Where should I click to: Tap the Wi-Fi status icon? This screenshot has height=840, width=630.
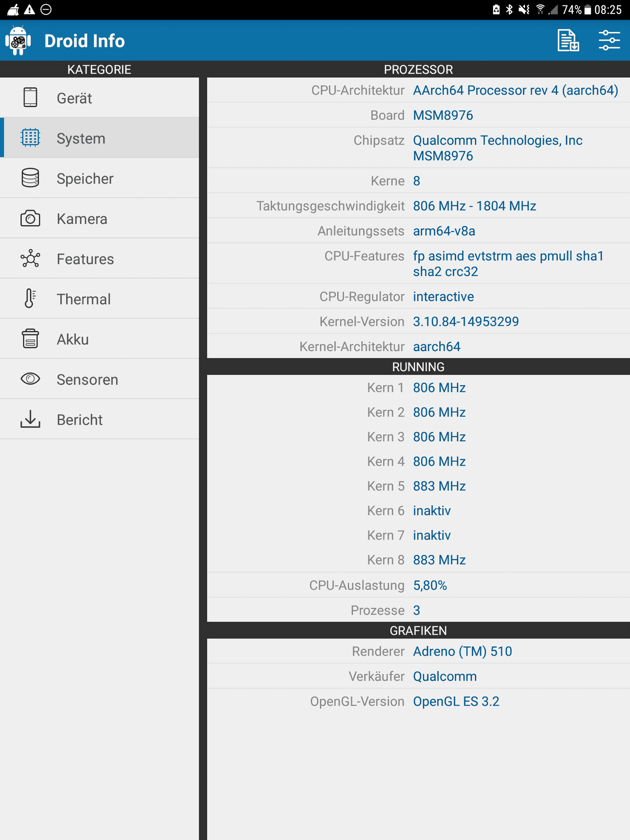541,9
